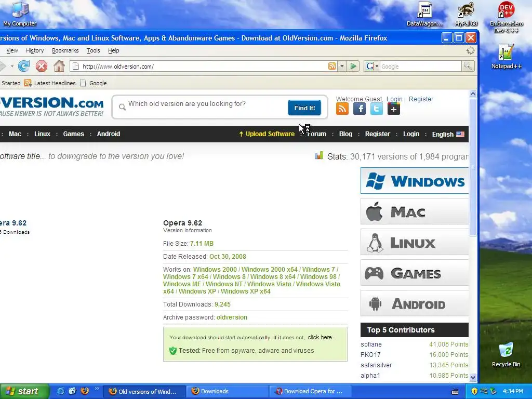
Task: Click the US flag language icon
Action: 460,134
